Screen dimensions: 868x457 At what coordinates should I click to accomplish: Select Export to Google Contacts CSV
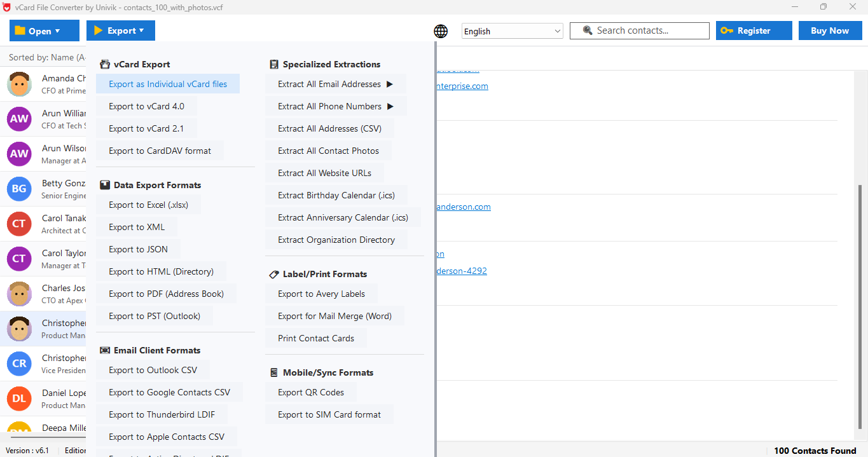(x=169, y=392)
